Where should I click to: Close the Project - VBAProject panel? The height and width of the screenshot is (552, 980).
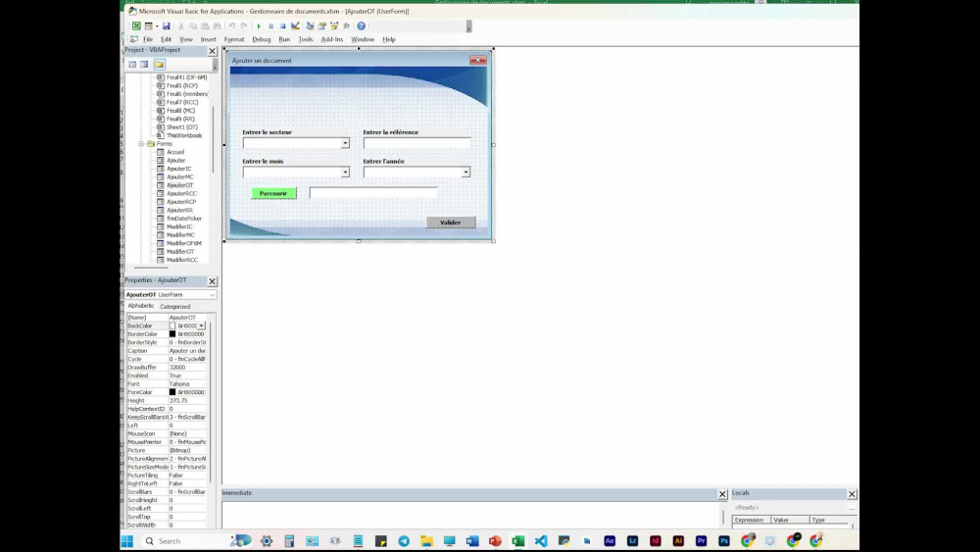[x=213, y=51]
